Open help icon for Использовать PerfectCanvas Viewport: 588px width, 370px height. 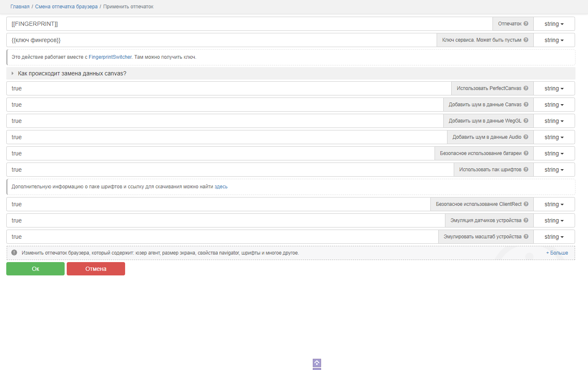(x=526, y=88)
